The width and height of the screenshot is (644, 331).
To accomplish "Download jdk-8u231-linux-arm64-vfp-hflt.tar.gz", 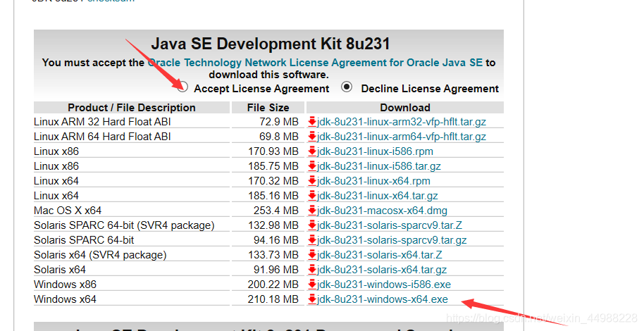I will coord(402,137).
